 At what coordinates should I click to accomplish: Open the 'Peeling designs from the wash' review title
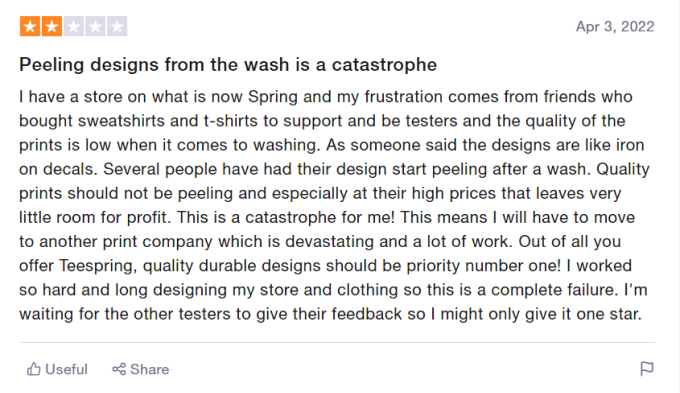click(x=228, y=65)
